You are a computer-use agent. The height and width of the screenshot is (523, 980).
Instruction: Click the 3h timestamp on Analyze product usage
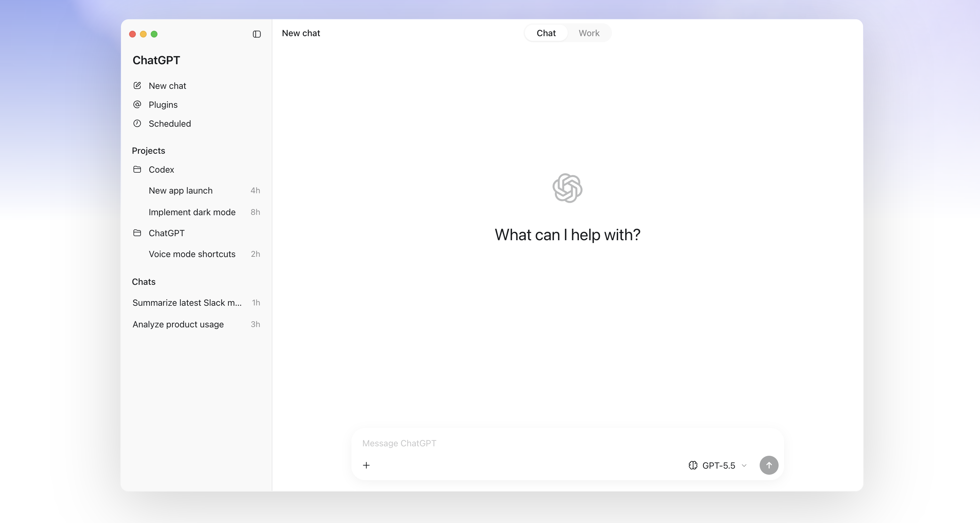click(255, 324)
